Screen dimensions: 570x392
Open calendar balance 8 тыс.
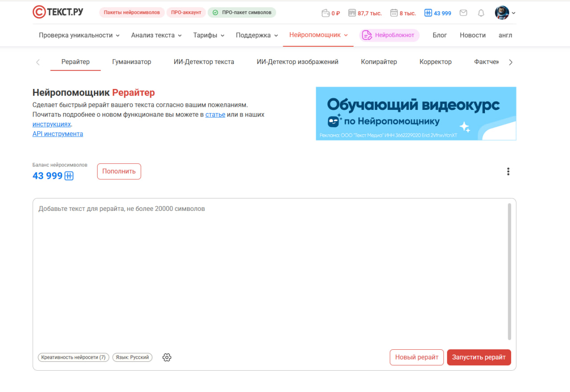click(x=403, y=13)
